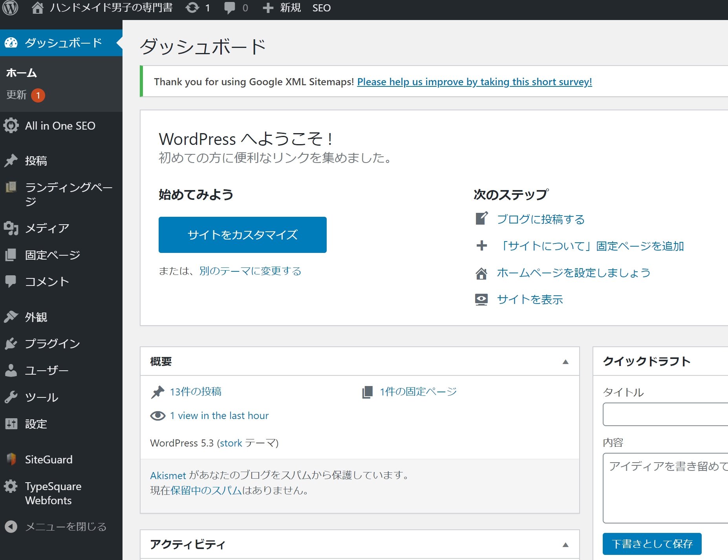The image size is (728, 560).
Task: Click the plus icon for new content
Action: (x=268, y=8)
